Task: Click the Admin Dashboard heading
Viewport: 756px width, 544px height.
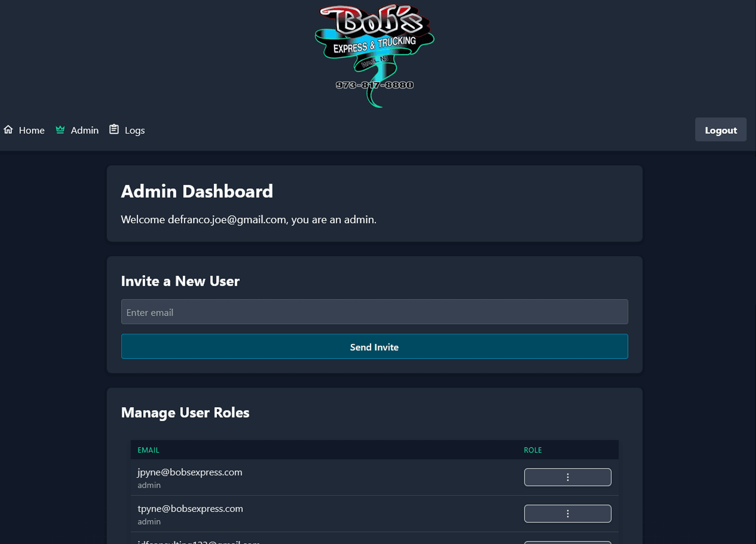Action: (x=197, y=192)
